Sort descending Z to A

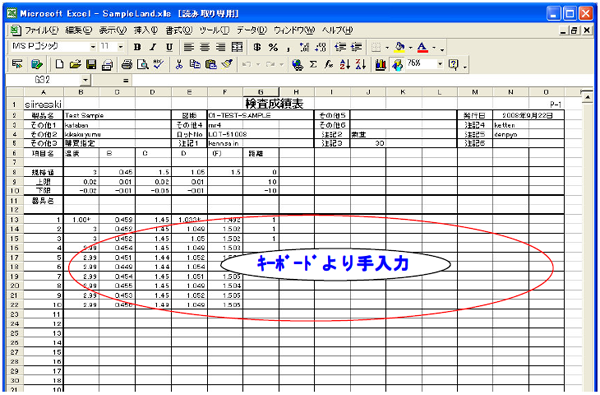[x=360, y=64]
